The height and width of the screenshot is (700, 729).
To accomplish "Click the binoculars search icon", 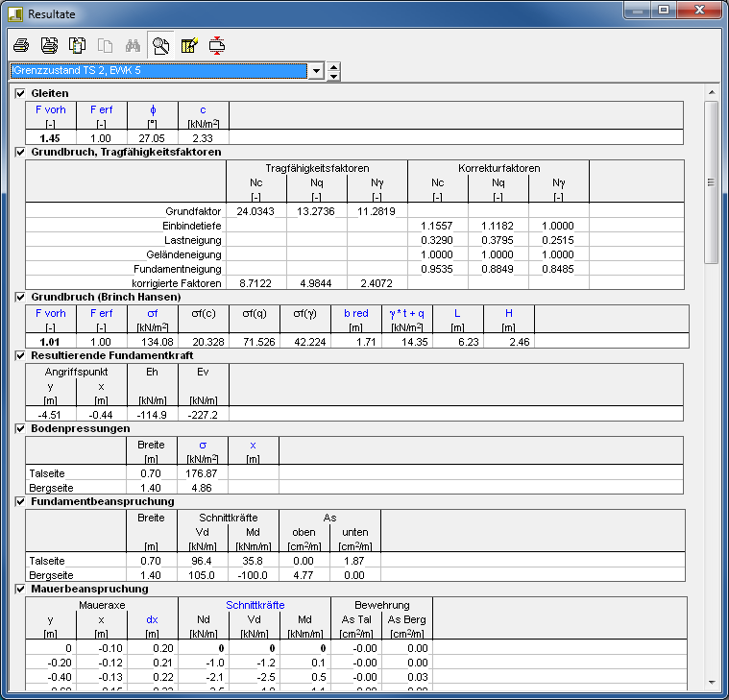I will pos(134,45).
